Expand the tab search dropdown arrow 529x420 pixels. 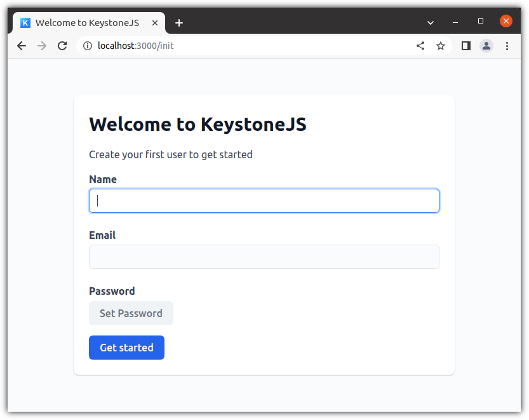pyautogui.click(x=431, y=23)
